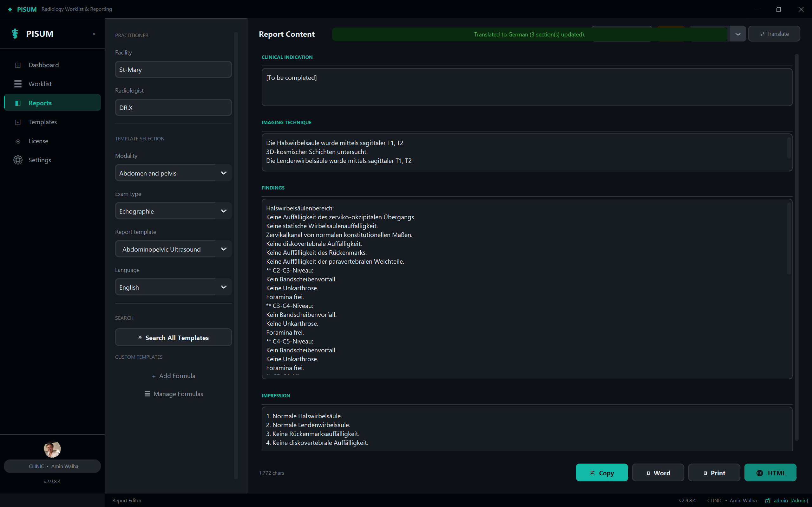Copy the report content
The image size is (812, 507).
click(x=602, y=473)
